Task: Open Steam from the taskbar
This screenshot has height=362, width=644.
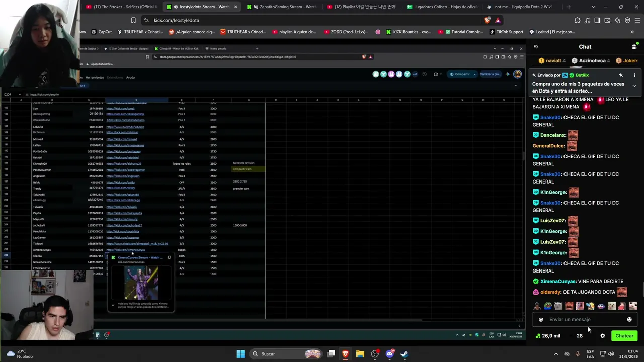Action: point(404,354)
